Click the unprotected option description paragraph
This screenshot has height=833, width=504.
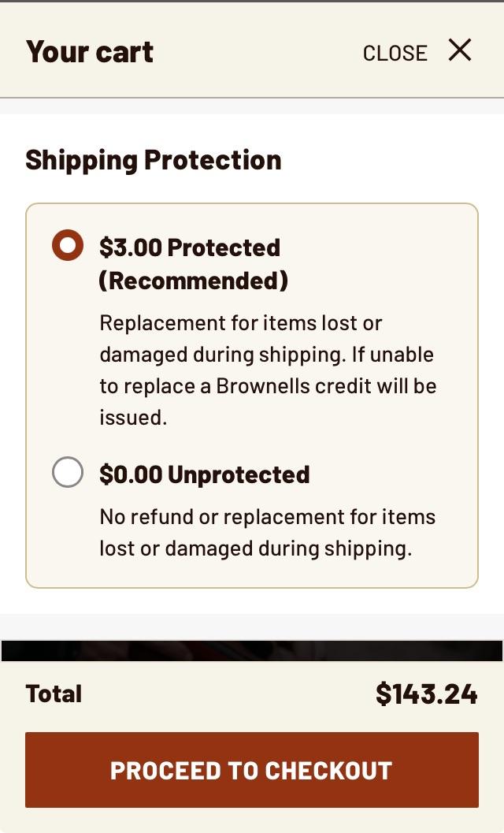click(x=266, y=532)
